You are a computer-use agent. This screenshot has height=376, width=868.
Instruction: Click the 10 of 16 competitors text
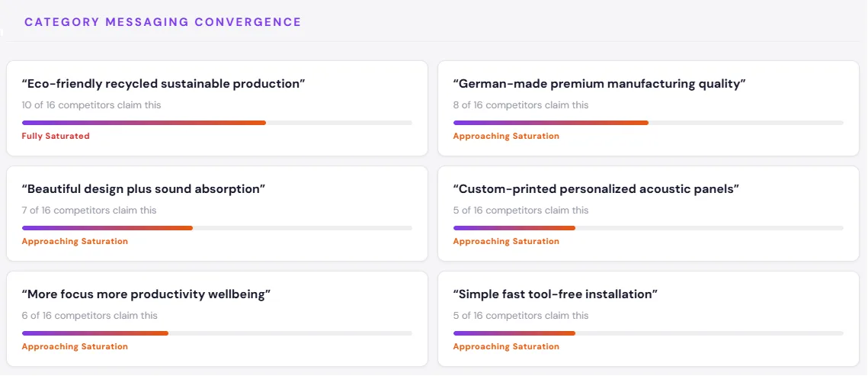(91, 105)
